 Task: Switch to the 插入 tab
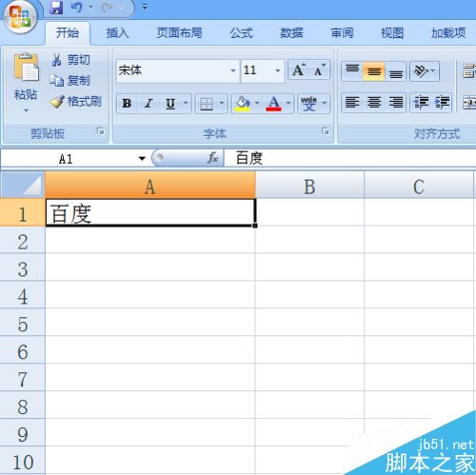pyautogui.click(x=117, y=32)
